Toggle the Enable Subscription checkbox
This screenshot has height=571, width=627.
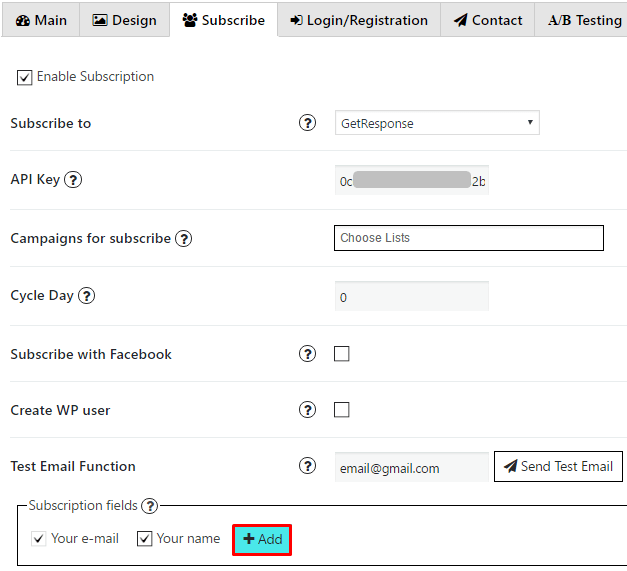point(24,77)
